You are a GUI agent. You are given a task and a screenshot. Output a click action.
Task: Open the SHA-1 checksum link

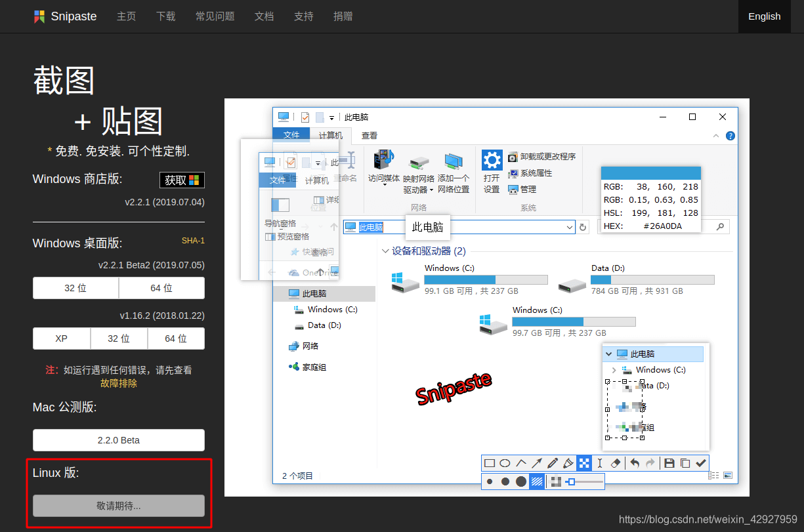pos(193,241)
